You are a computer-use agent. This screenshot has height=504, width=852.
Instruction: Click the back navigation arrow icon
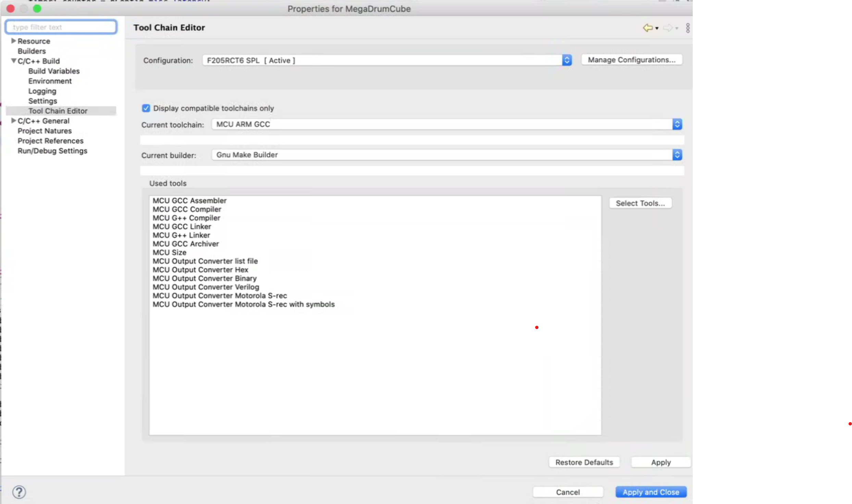(x=647, y=28)
